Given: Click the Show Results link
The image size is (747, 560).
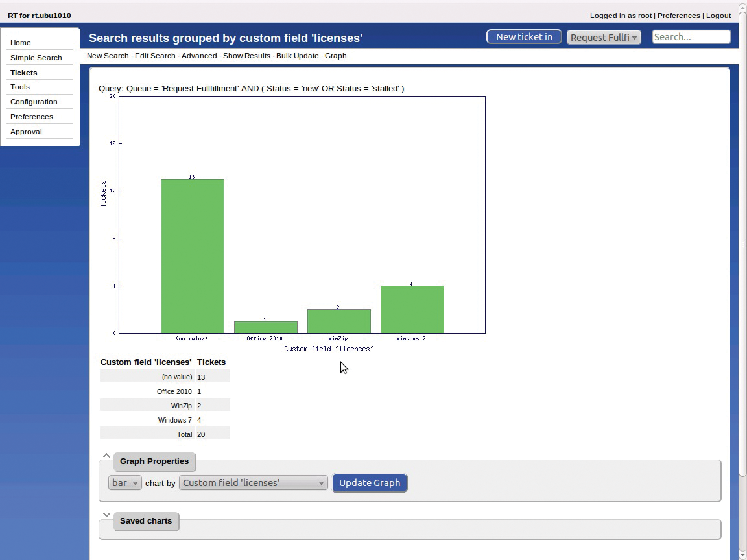Looking at the screenshot, I should click(246, 56).
